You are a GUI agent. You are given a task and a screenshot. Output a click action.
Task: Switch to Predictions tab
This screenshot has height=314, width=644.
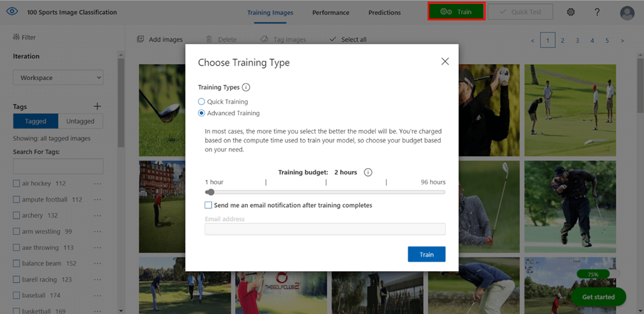(x=385, y=12)
